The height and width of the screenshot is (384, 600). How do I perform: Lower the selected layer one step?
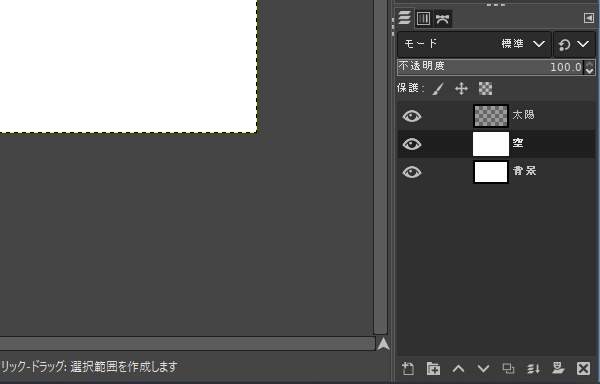(x=483, y=369)
